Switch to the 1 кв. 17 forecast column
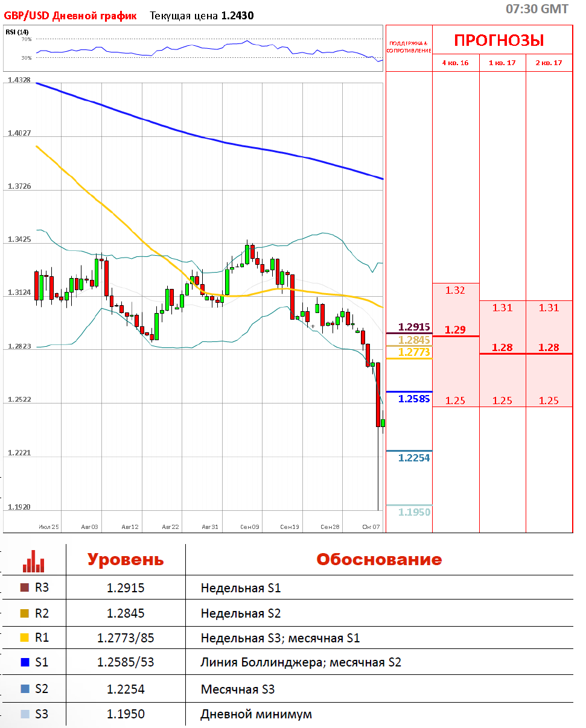 click(502, 63)
